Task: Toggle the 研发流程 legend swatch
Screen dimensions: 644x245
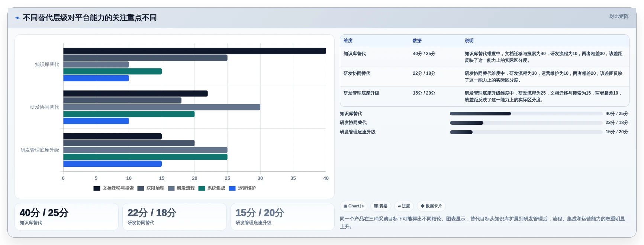Action: coord(171,188)
